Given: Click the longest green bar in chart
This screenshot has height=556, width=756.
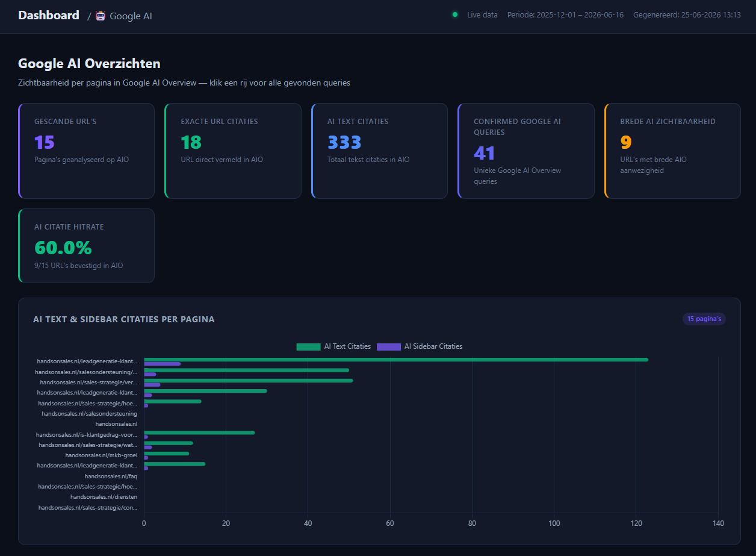Looking at the screenshot, I should [396, 360].
